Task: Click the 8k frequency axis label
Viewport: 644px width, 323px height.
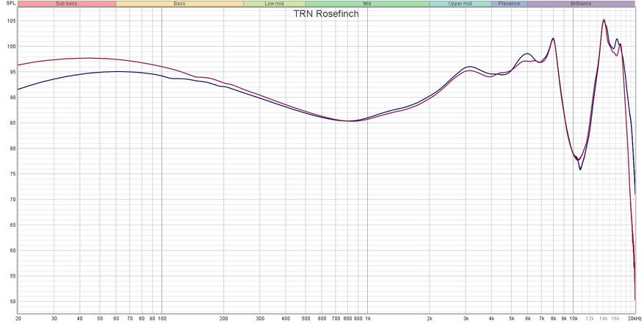Action: pos(553,319)
